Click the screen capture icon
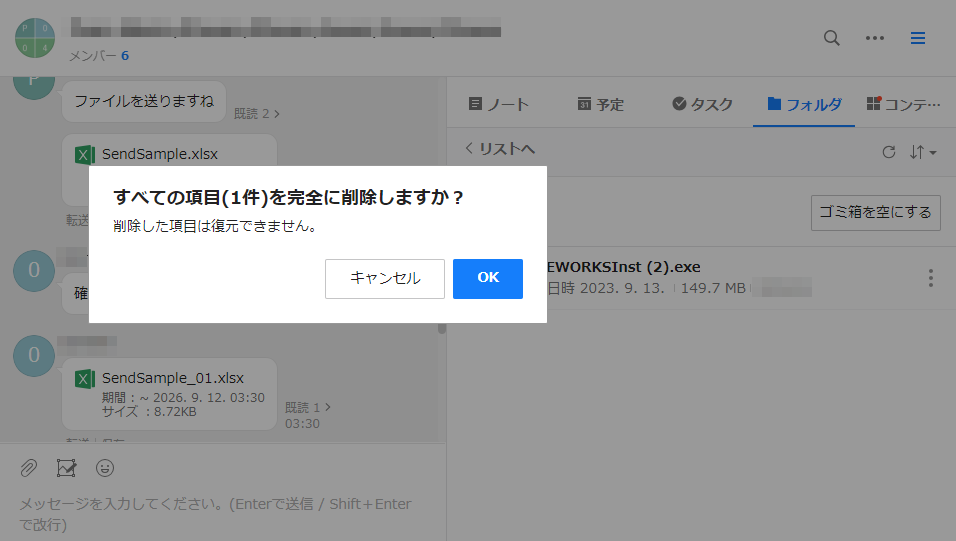The image size is (956, 541). (67, 467)
